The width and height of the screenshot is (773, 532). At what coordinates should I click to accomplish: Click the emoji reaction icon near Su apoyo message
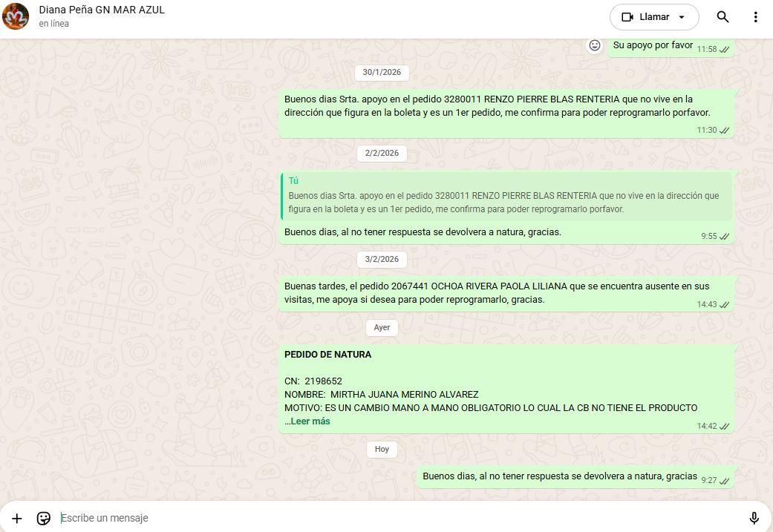594,45
